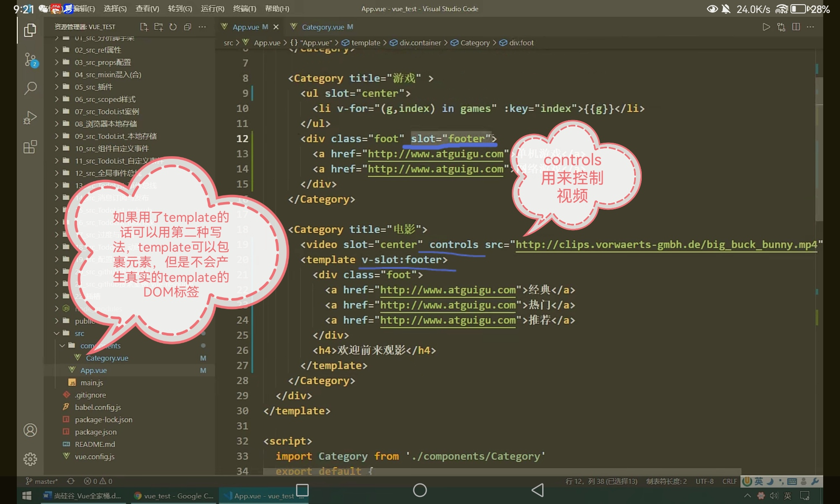Click the CRLF line ending indicator
Image resolution: width=840 pixels, height=504 pixels.
coord(729,481)
